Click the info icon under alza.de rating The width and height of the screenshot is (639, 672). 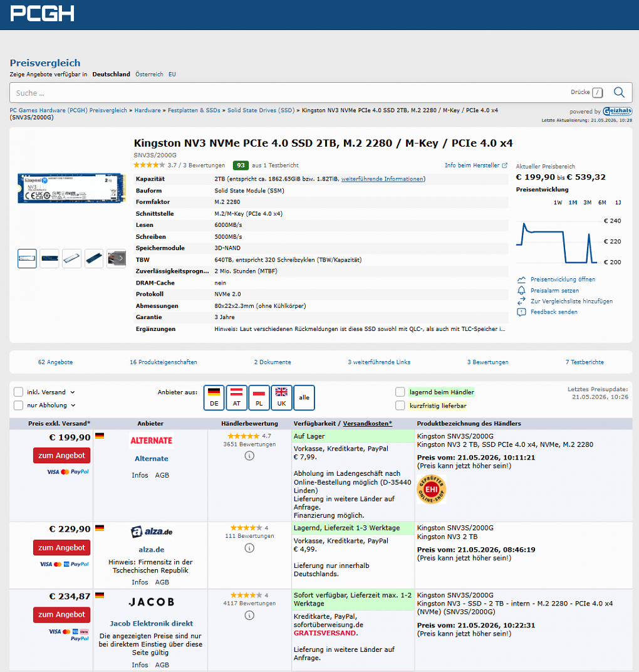pyautogui.click(x=249, y=548)
